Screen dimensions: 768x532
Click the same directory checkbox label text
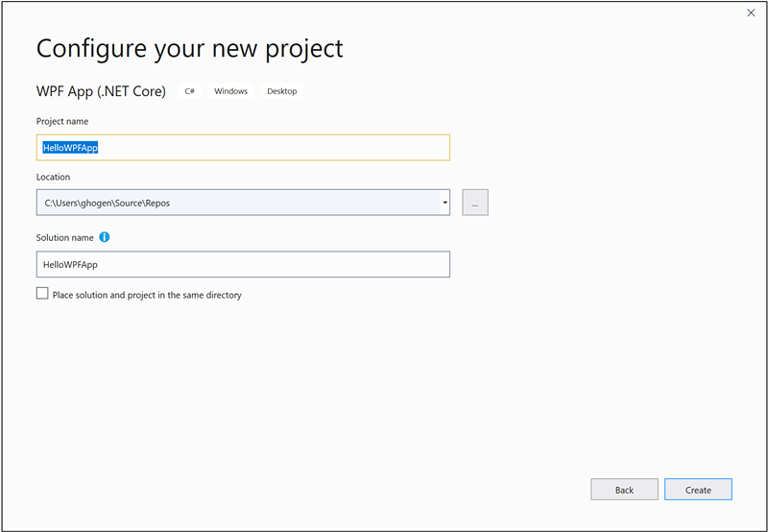coord(147,295)
